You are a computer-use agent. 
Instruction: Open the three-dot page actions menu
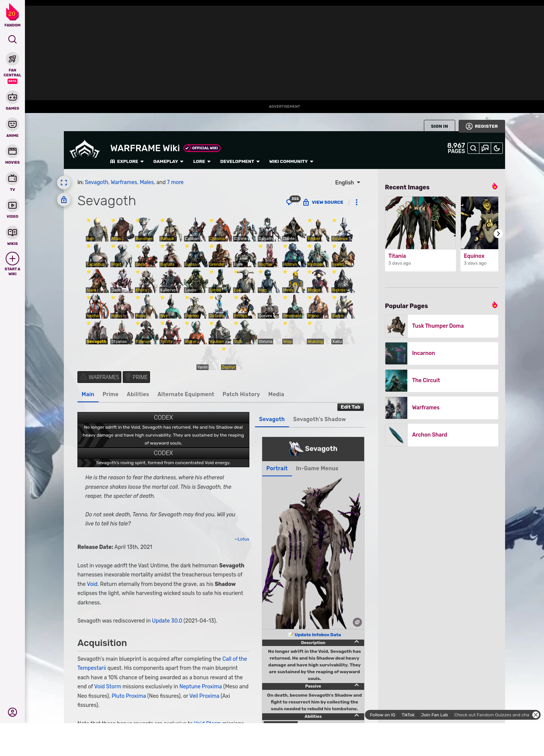coord(357,202)
